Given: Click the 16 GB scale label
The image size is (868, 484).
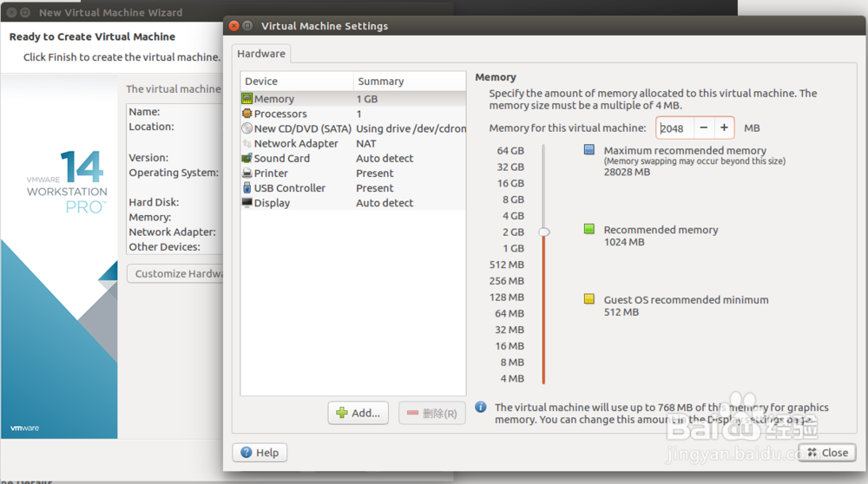Looking at the screenshot, I should point(510,184).
